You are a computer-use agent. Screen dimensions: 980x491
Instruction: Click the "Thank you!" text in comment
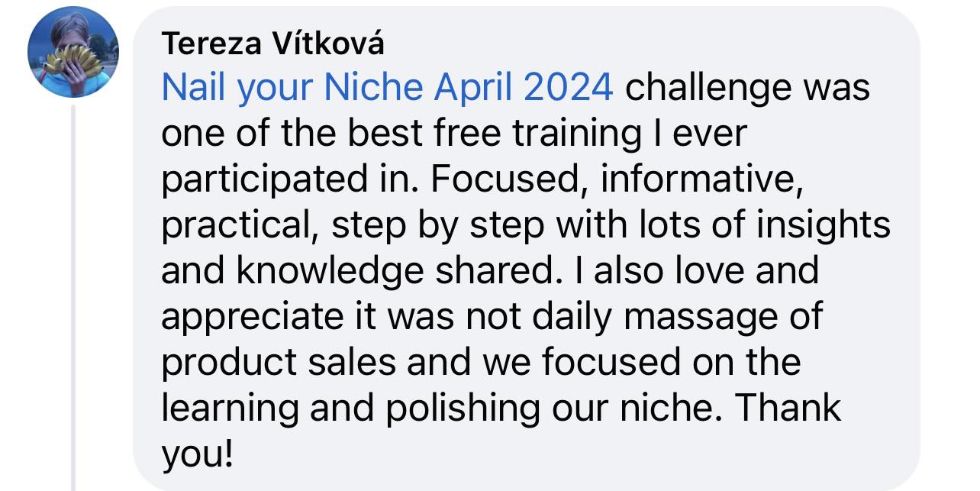[785, 408]
